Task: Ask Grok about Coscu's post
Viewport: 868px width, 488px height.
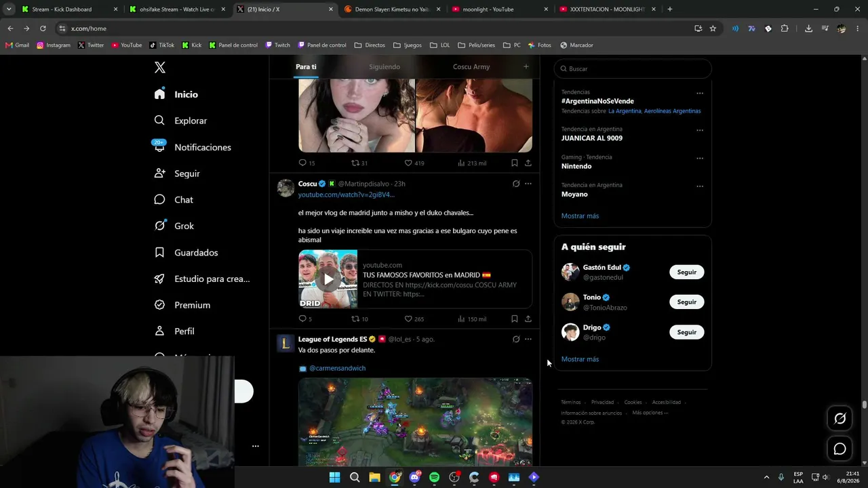Action: click(516, 184)
